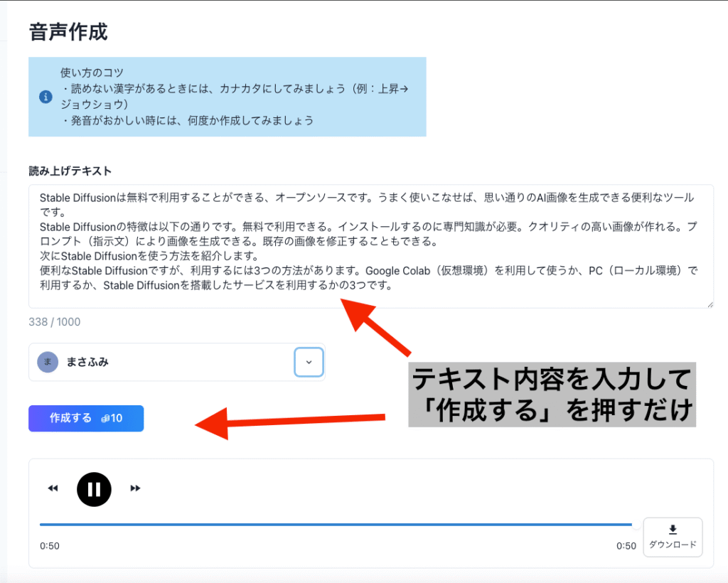The height and width of the screenshot is (583, 728).
Task: Grab the text area resize handle
Action: [710, 304]
